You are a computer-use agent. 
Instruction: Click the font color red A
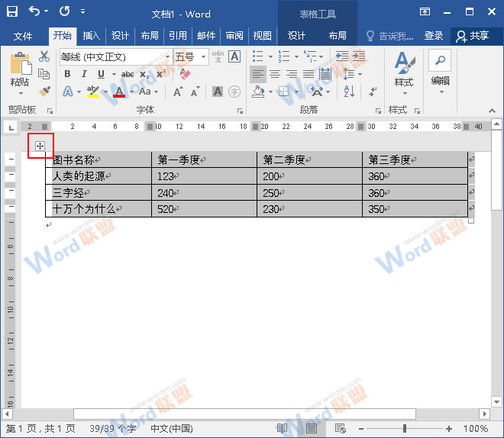[x=119, y=92]
